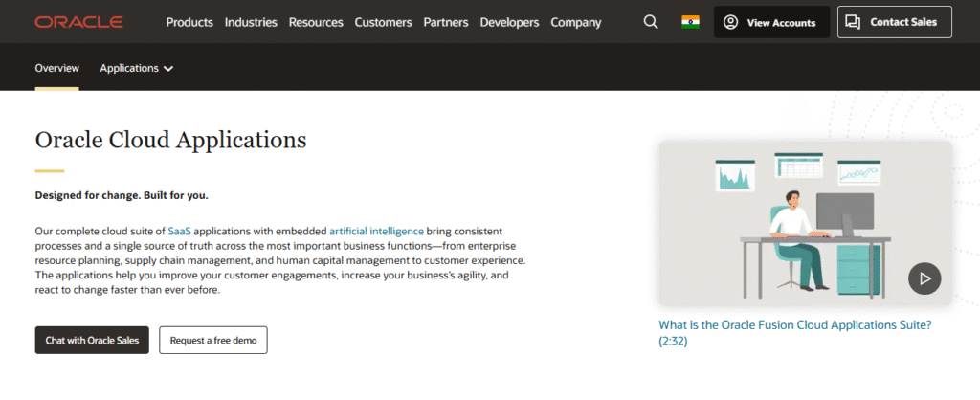Select the Overview tab
The height and width of the screenshot is (400, 980).
(x=56, y=69)
